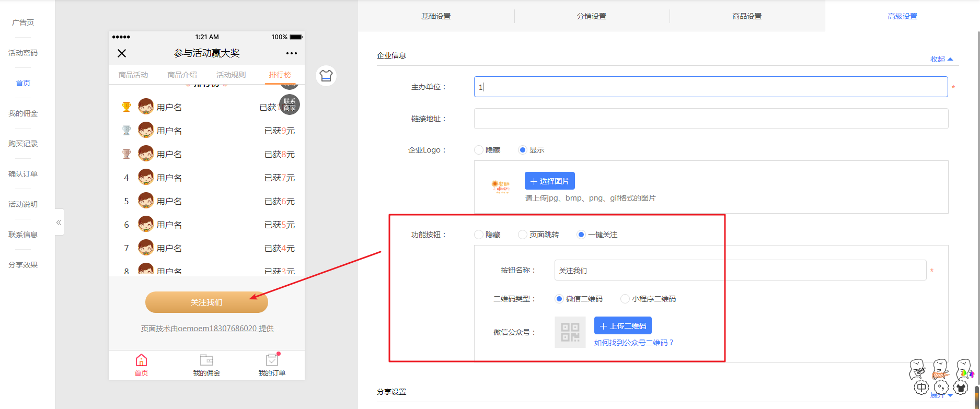Switch to 基础设置 tab
This screenshot has width=980, height=409.
(436, 16)
